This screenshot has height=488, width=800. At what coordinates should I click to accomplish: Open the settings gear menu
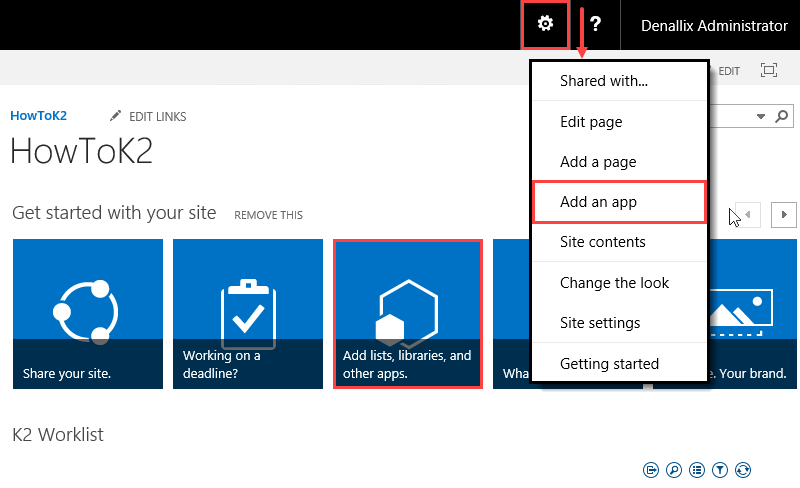(545, 24)
